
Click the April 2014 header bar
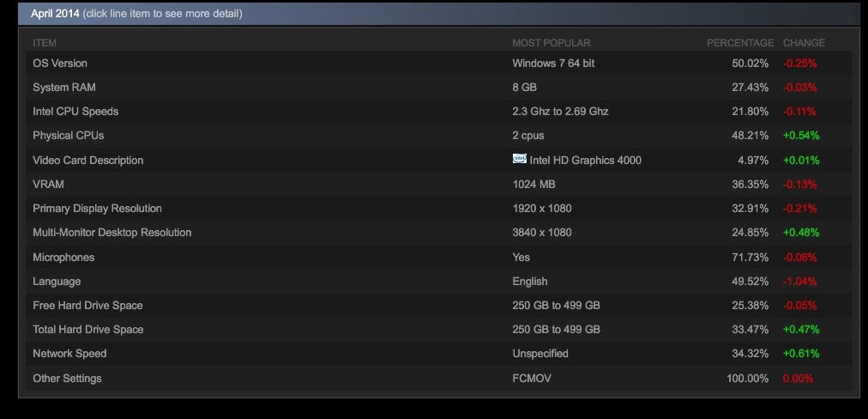tap(439, 13)
